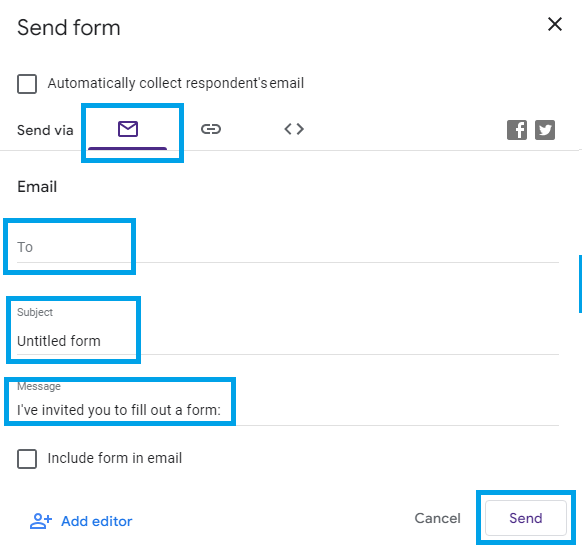The image size is (582, 548).
Task: Open the embed HTML angle-brackets tab
Action: tap(294, 129)
